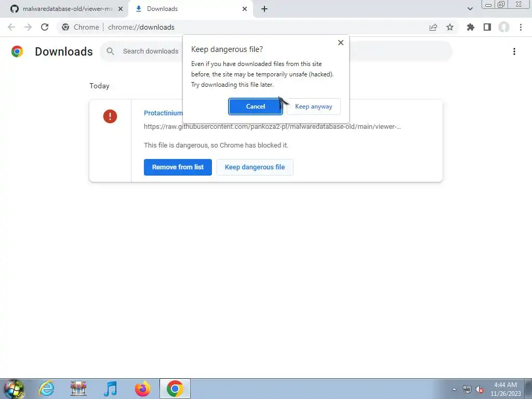Click the share page icon in address bar
This screenshot has height=399, width=532.
[x=433, y=27]
